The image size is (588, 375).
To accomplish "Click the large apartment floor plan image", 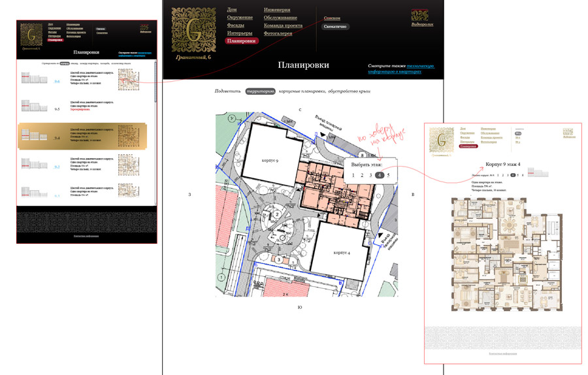I will click(x=502, y=255).
